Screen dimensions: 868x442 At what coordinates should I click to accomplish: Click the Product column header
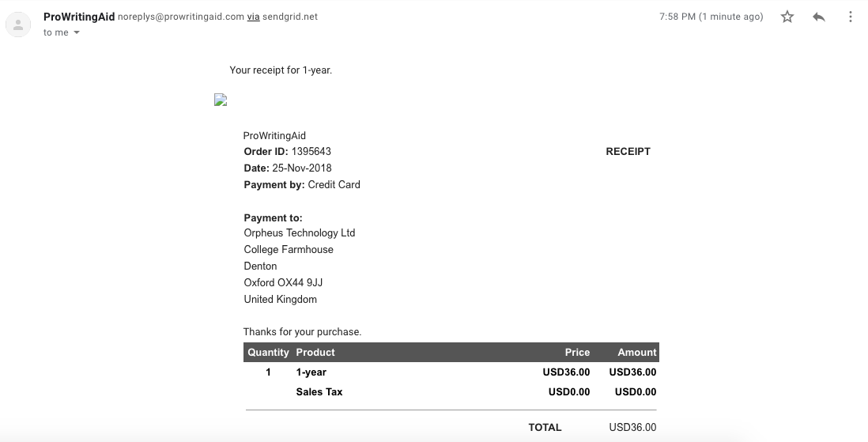pyautogui.click(x=315, y=353)
